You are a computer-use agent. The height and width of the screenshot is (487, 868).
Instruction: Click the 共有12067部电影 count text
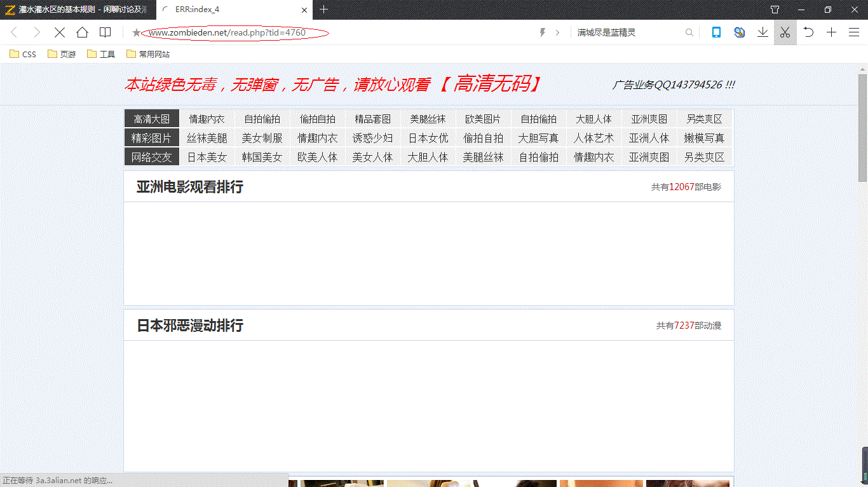click(686, 187)
